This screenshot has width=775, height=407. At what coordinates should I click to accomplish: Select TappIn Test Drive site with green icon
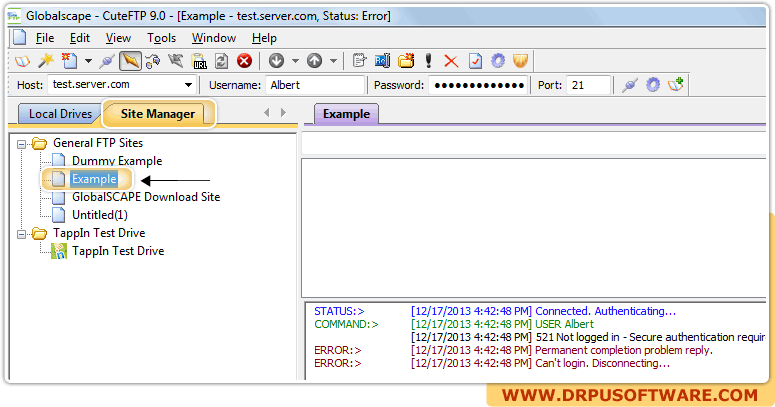(118, 251)
